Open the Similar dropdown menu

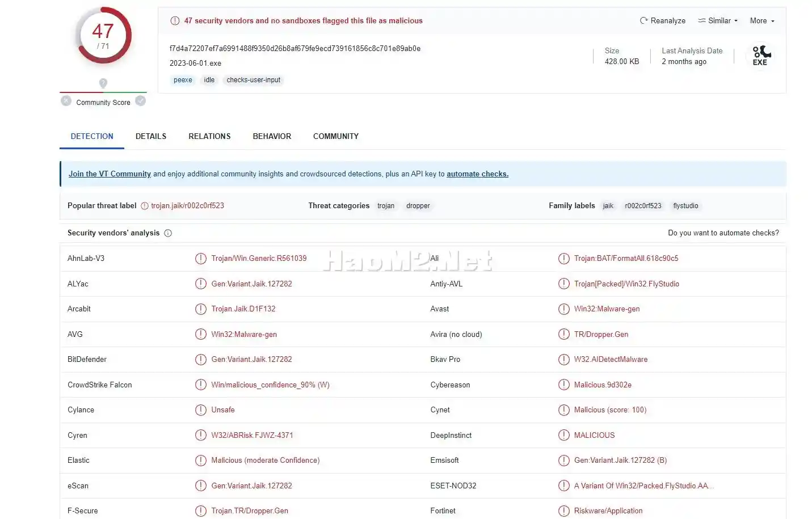tap(718, 20)
